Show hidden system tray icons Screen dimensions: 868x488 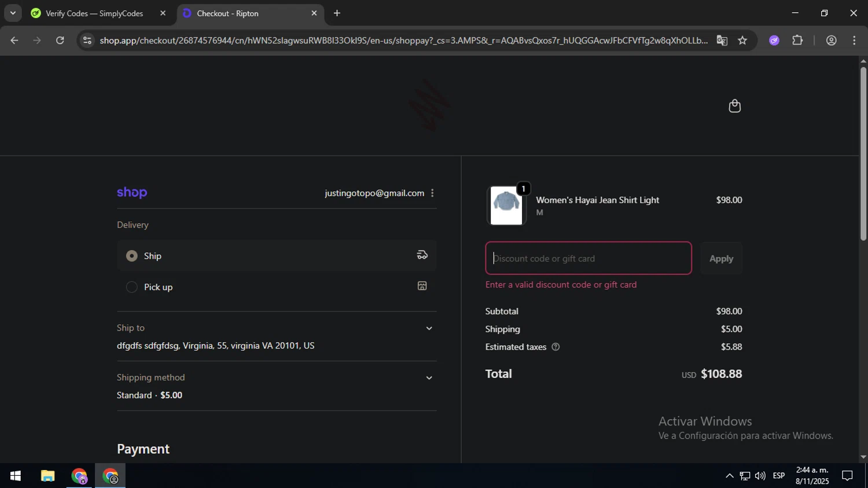pyautogui.click(x=730, y=476)
